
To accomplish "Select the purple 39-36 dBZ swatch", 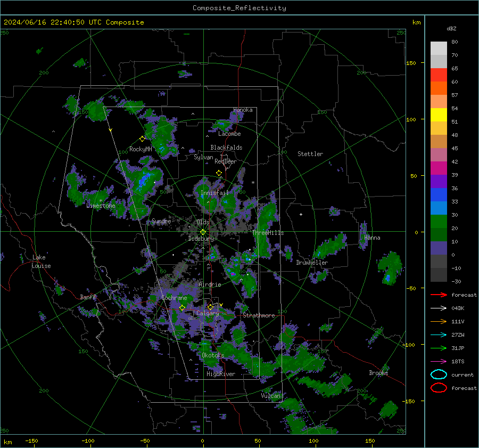I will (439, 181).
